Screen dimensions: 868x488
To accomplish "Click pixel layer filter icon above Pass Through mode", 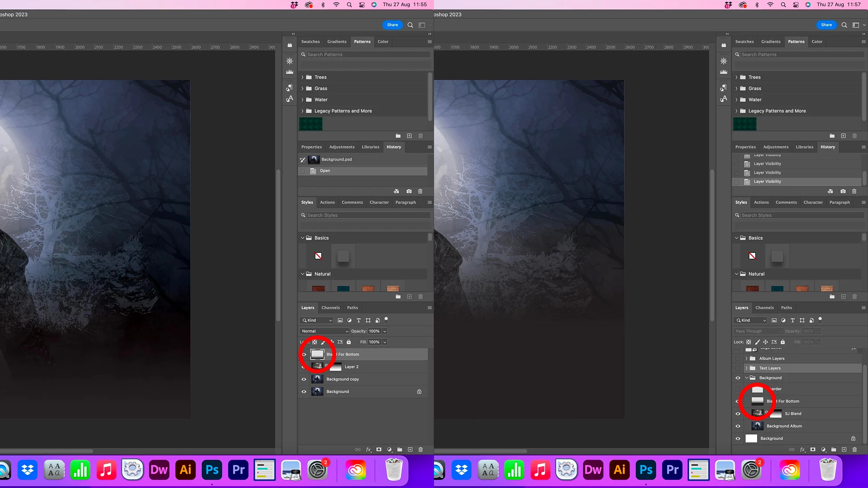I will coord(774,320).
